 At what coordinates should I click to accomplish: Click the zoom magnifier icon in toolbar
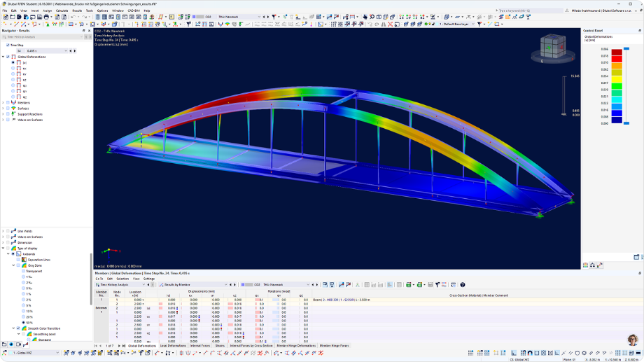point(372,17)
